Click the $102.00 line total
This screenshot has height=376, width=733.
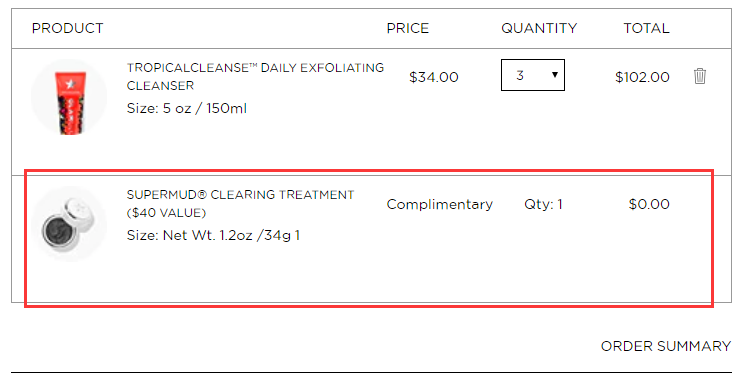point(642,77)
